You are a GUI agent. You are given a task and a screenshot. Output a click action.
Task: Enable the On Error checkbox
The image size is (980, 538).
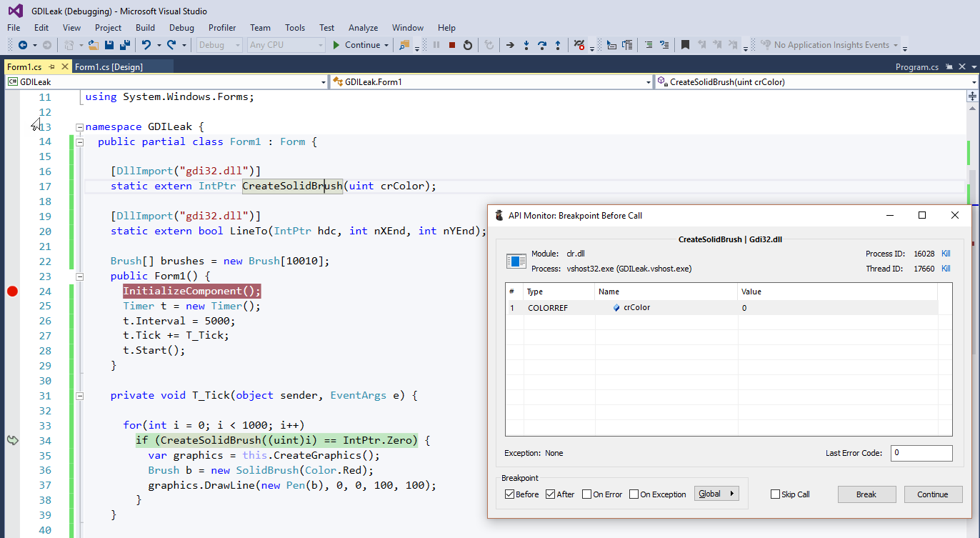(586, 494)
